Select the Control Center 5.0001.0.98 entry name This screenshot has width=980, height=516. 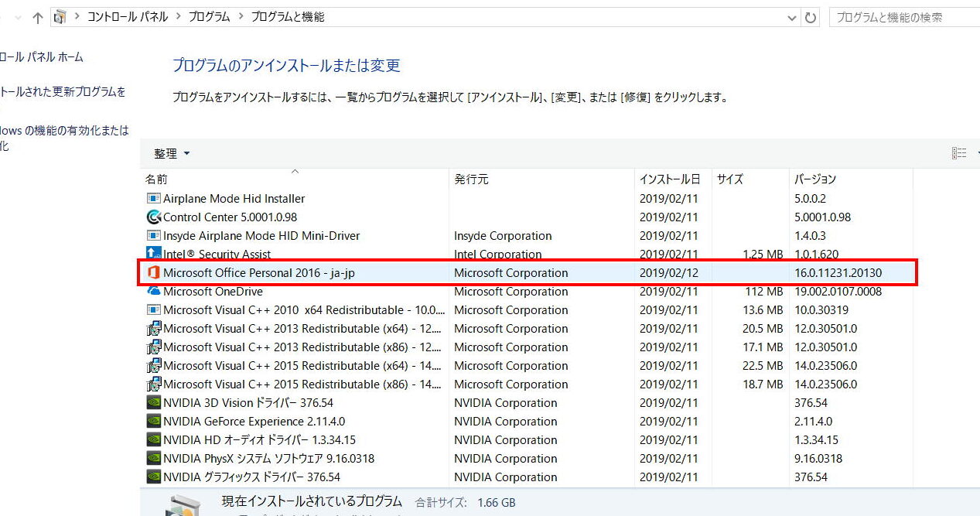(230, 217)
